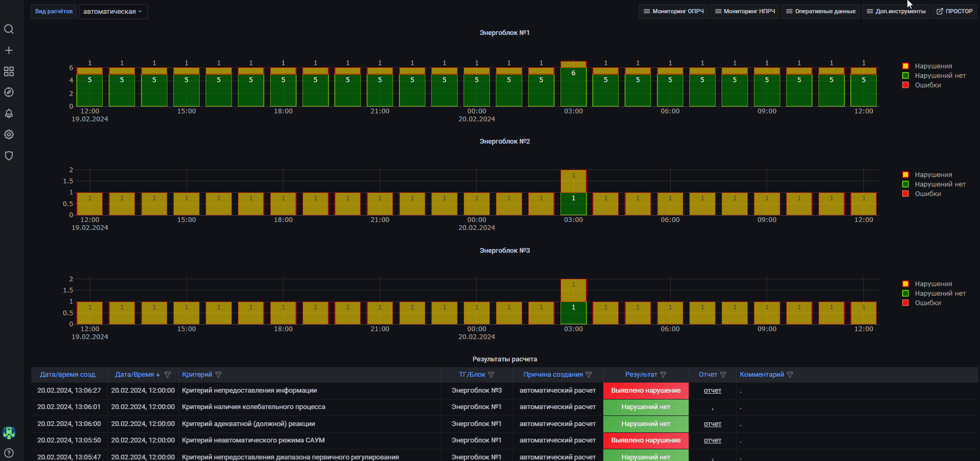The height and width of the screenshot is (461, 980).
Task: Follow the ПРОСТОР external link
Action: click(x=954, y=11)
